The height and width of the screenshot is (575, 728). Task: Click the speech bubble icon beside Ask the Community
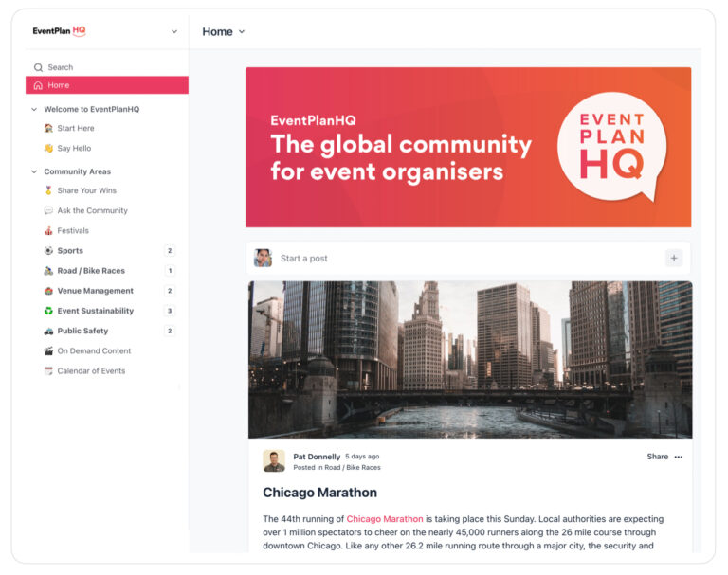[x=48, y=210]
